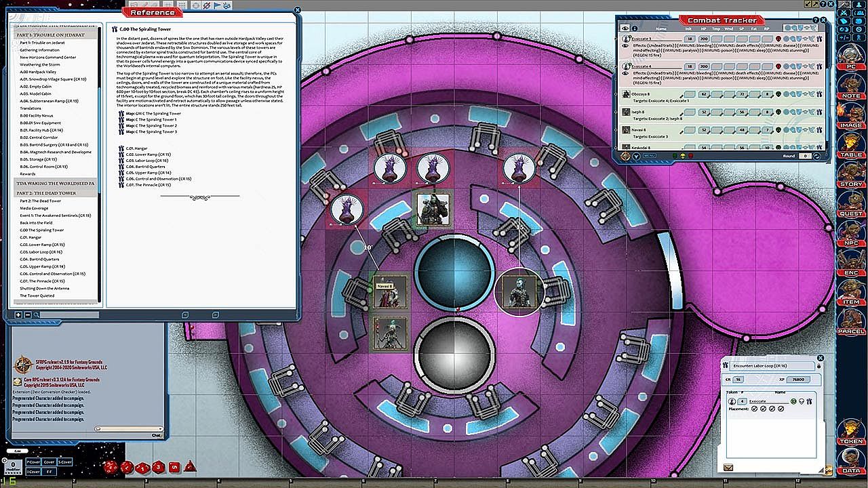Edit the Round number field
868x488 pixels.
click(806, 156)
